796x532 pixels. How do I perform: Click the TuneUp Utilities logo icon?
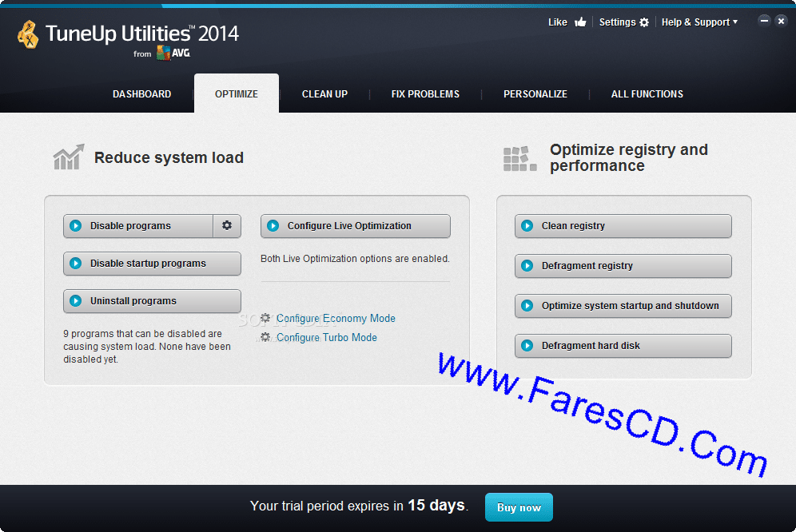coord(28,34)
